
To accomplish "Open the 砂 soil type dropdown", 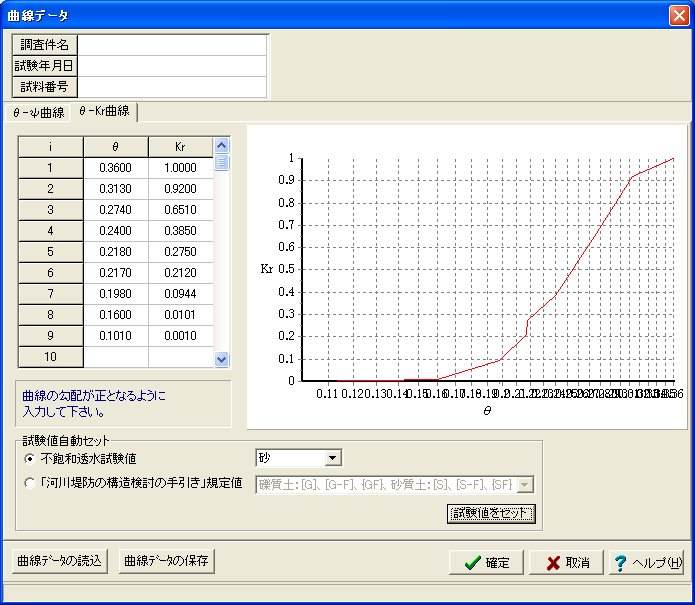I will 332,458.
